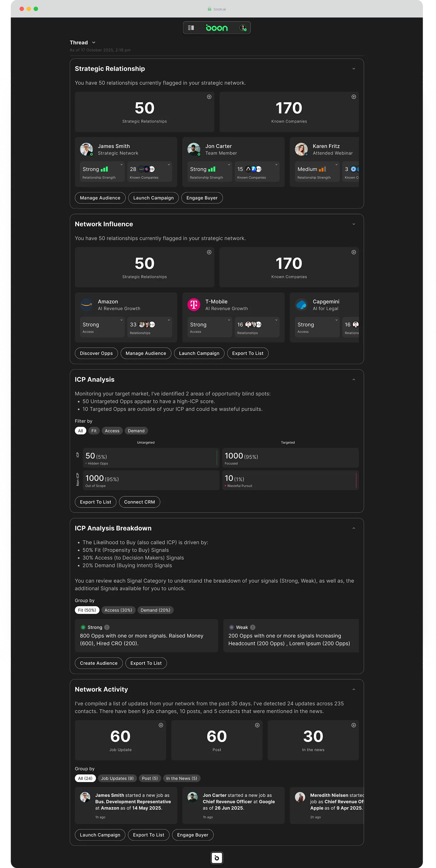Expand the 50 Strategic Relationships card in Strategic Relationship
436x868 pixels.
pyautogui.click(x=209, y=97)
